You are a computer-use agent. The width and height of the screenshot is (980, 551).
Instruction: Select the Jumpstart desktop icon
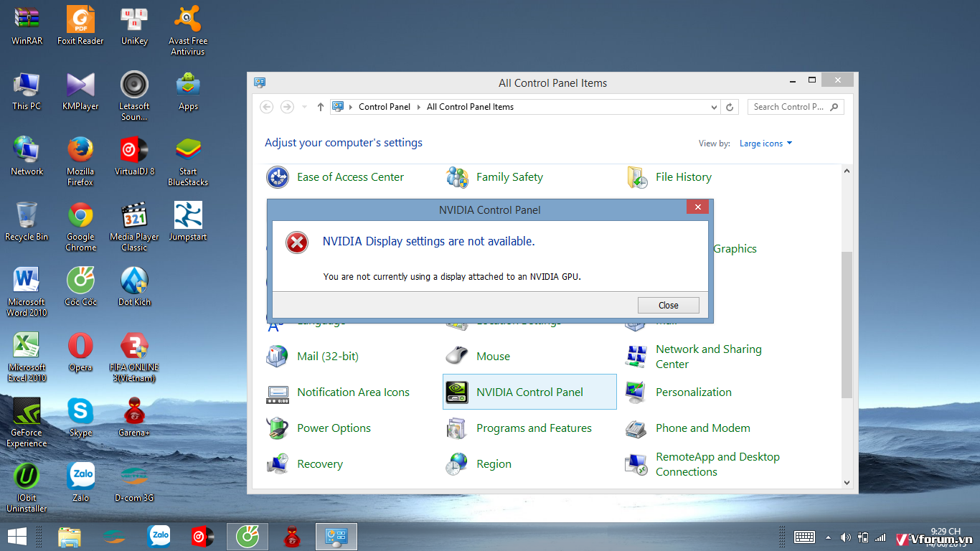tap(188, 222)
